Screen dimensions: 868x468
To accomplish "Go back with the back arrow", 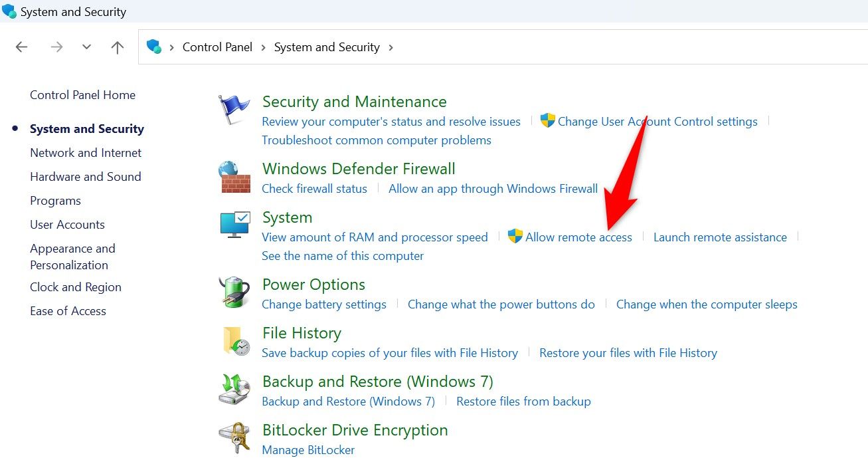I will 22,47.
